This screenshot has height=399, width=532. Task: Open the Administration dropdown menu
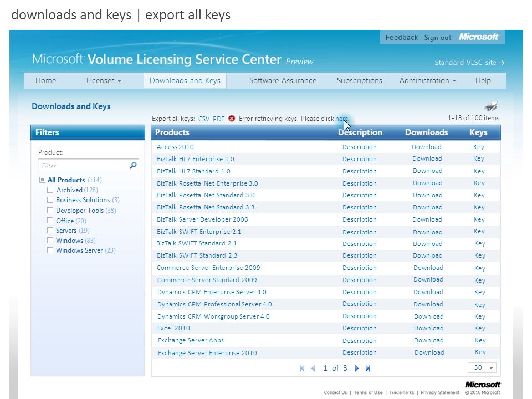pyautogui.click(x=427, y=81)
